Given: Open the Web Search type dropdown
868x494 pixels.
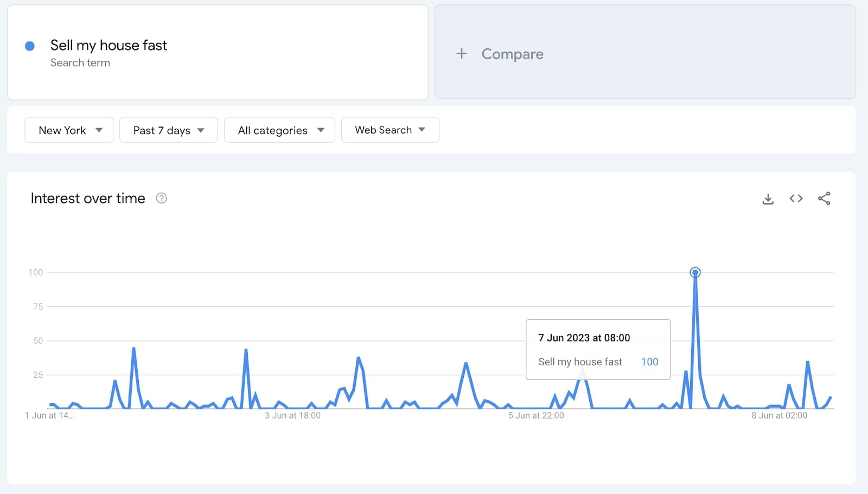Looking at the screenshot, I should [x=390, y=130].
